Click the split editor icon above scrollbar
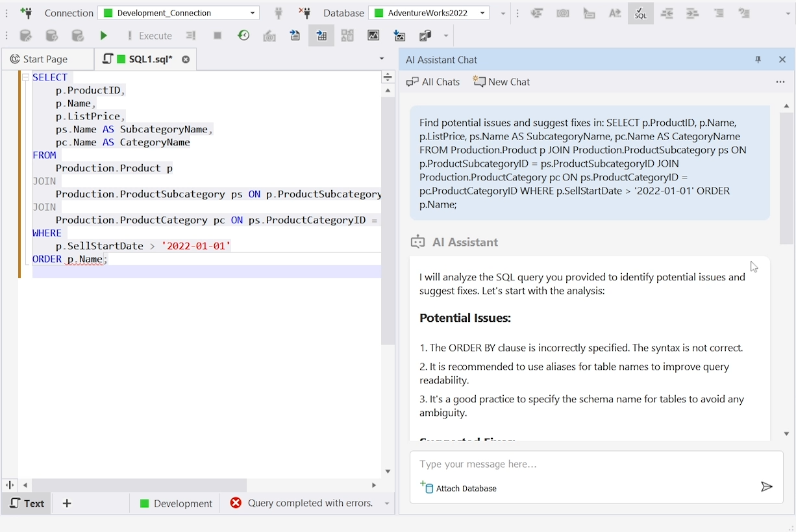 click(x=388, y=77)
